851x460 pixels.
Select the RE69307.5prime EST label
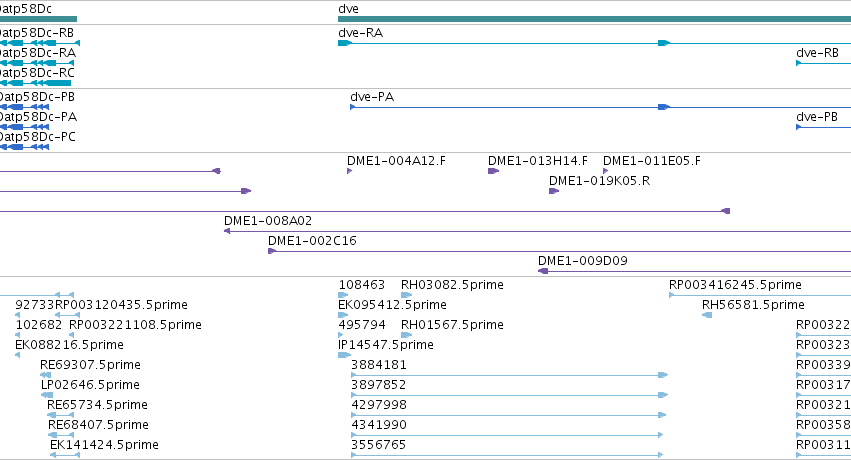[x=90, y=365]
